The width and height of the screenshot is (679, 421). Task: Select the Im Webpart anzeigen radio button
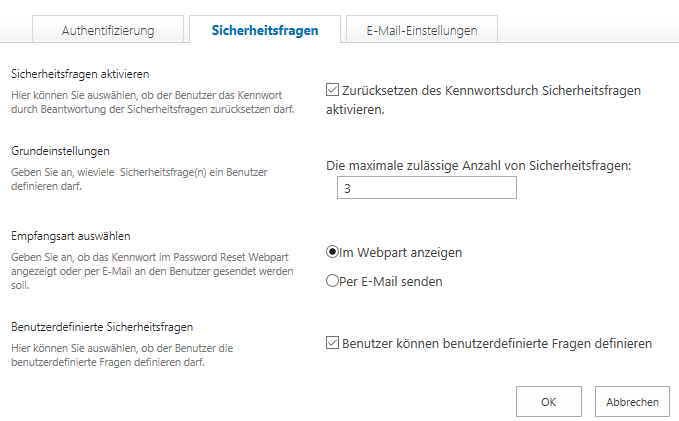[332, 252]
